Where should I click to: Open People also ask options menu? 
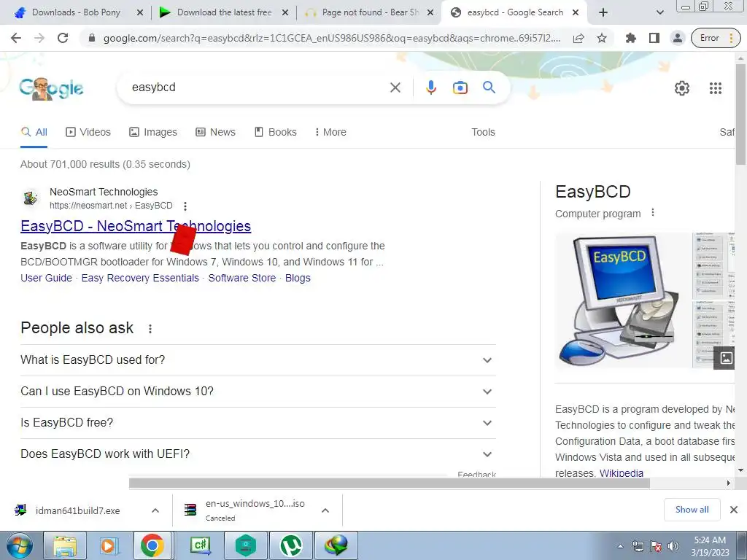(x=150, y=329)
